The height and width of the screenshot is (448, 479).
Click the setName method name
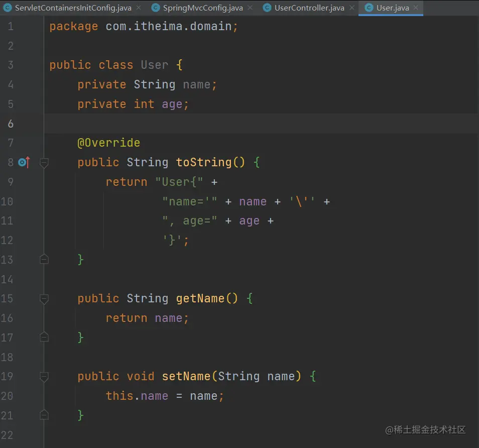pyautogui.click(x=186, y=376)
